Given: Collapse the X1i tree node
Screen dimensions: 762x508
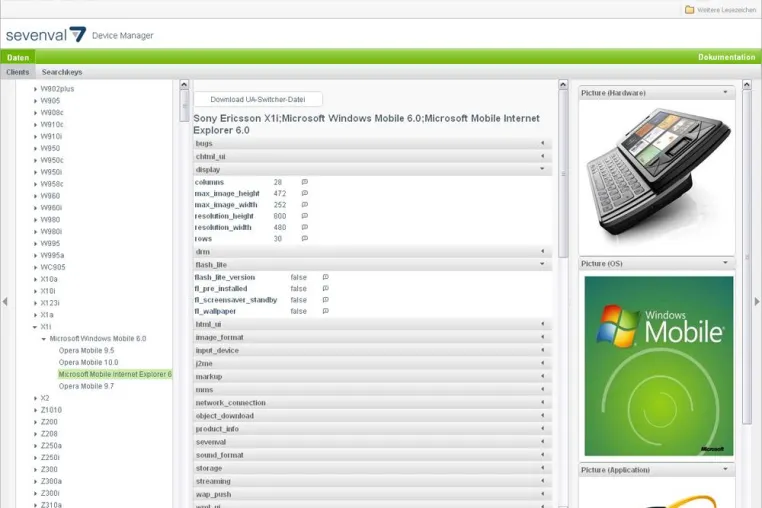Looking at the screenshot, I should coord(35,327).
